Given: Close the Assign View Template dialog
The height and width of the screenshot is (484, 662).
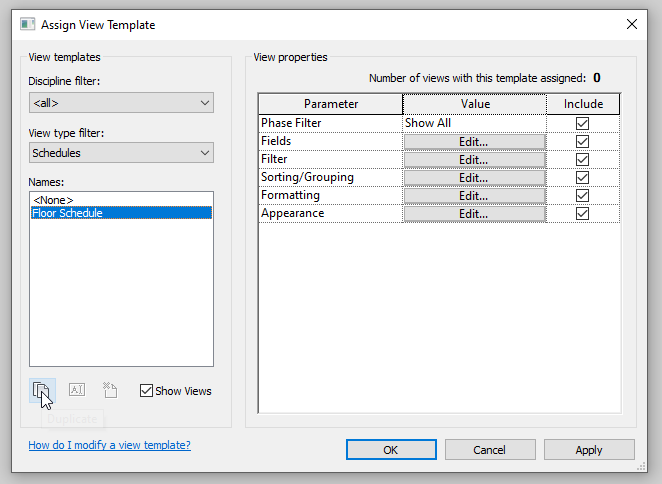Looking at the screenshot, I should [x=631, y=24].
